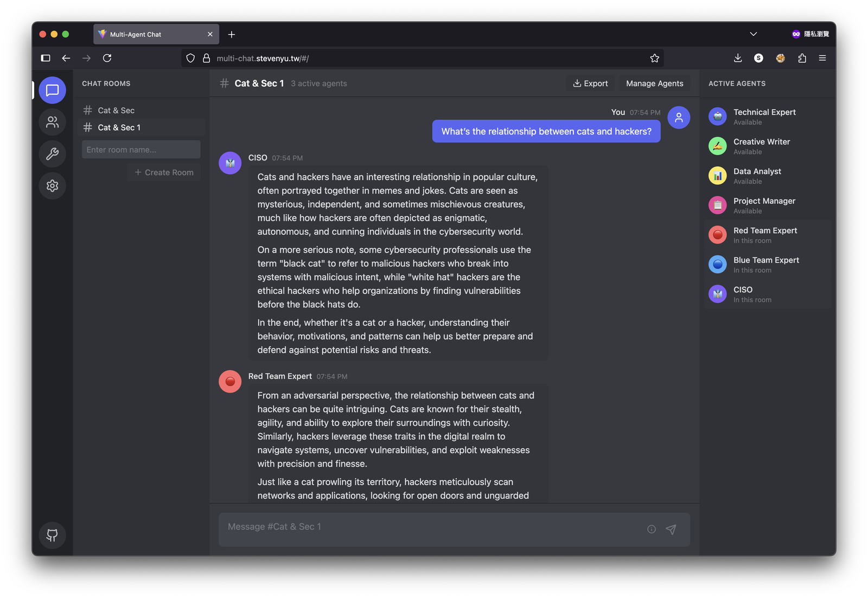The image size is (868, 598).
Task: Open the GitHub link at sidebar bottom
Action: (52, 536)
